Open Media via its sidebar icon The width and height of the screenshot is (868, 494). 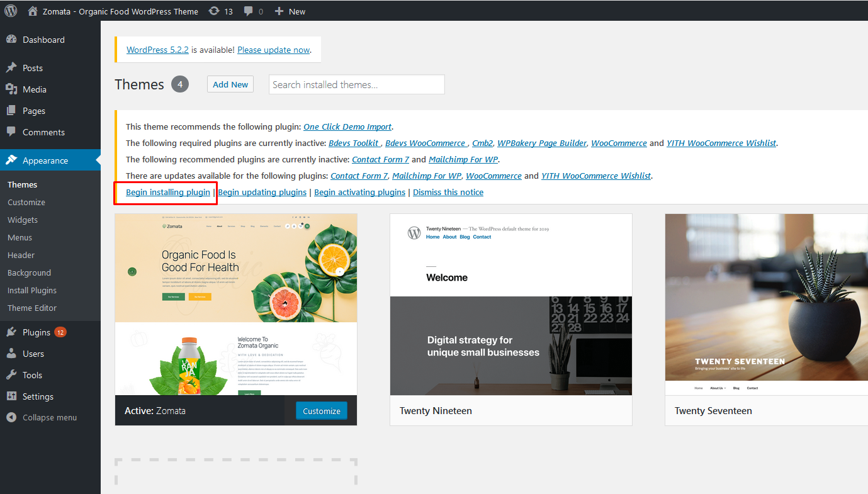click(11, 89)
